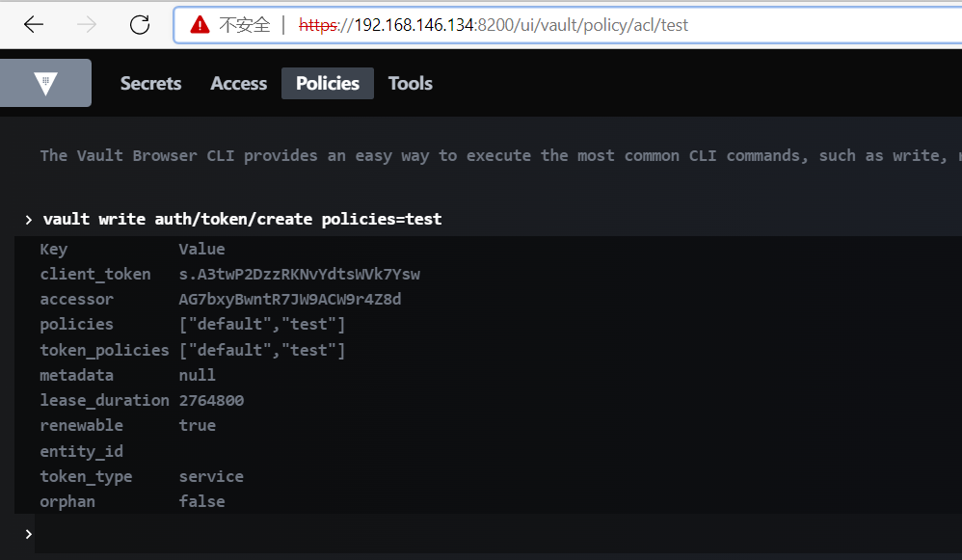
Task: Open the Secrets navigation tab
Action: [150, 84]
